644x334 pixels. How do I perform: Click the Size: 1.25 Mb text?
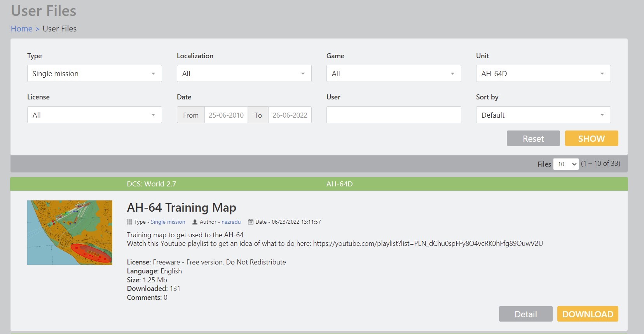(147, 280)
